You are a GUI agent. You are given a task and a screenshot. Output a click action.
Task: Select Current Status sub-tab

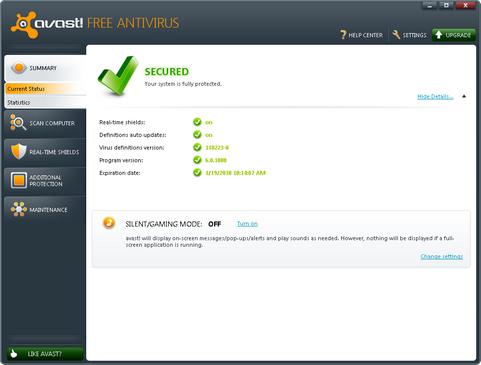point(45,89)
